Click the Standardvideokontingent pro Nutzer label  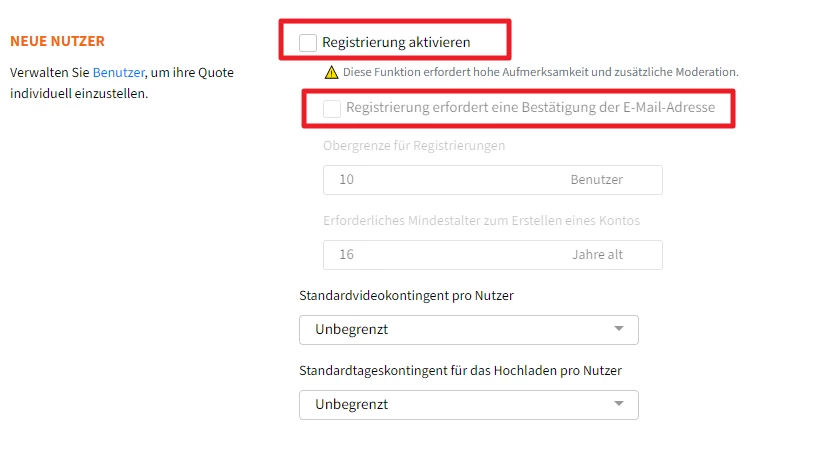tap(406, 295)
